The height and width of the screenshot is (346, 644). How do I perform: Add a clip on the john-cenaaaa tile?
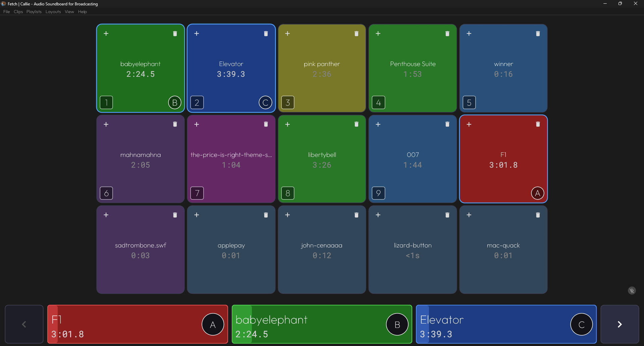287,215
